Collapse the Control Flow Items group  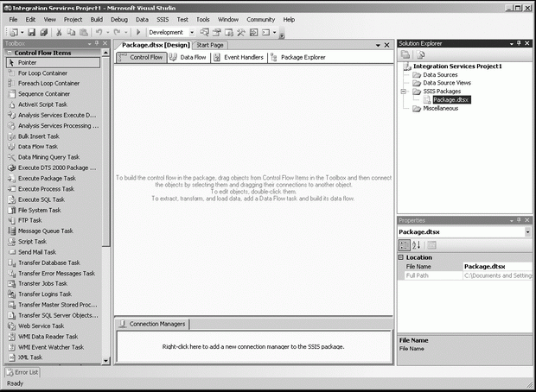[x=10, y=53]
